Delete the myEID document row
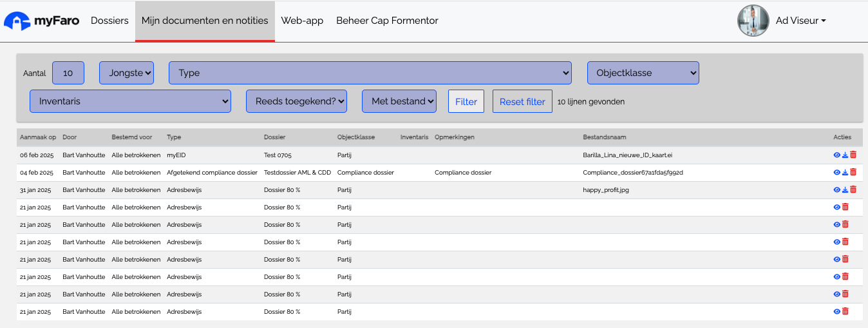868x328 pixels. (853, 155)
